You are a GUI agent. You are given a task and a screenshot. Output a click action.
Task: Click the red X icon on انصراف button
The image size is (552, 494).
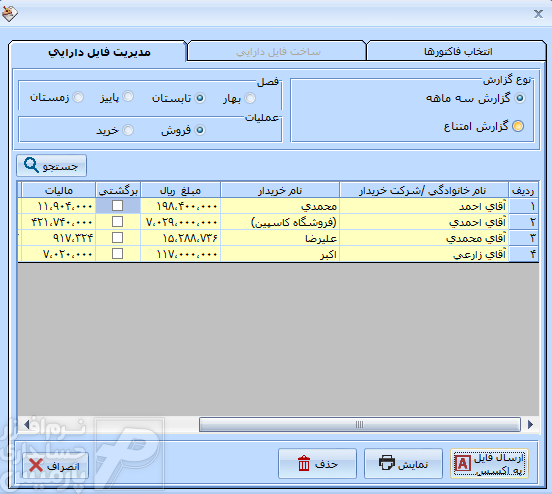pos(36,465)
